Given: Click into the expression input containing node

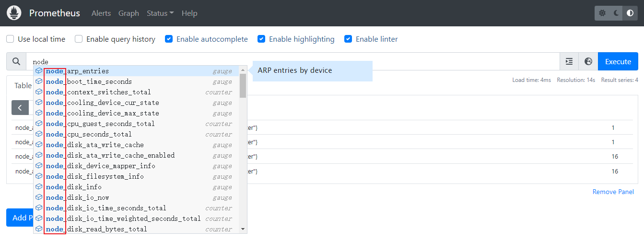Looking at the screenshot, I should point(293,61).
